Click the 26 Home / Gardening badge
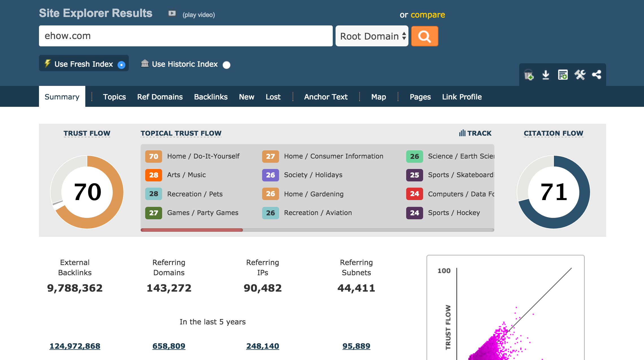This screenshot has height=360, width=644. coord(270,194)
